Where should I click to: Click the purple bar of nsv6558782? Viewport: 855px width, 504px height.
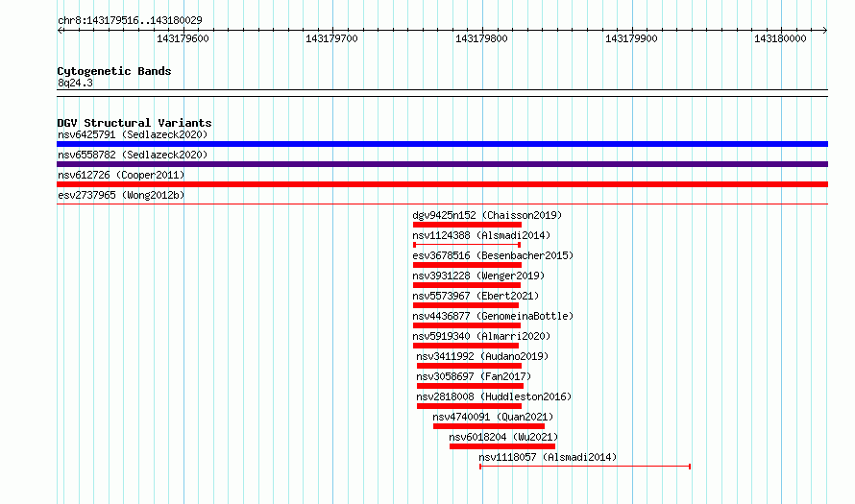point(442,164)
